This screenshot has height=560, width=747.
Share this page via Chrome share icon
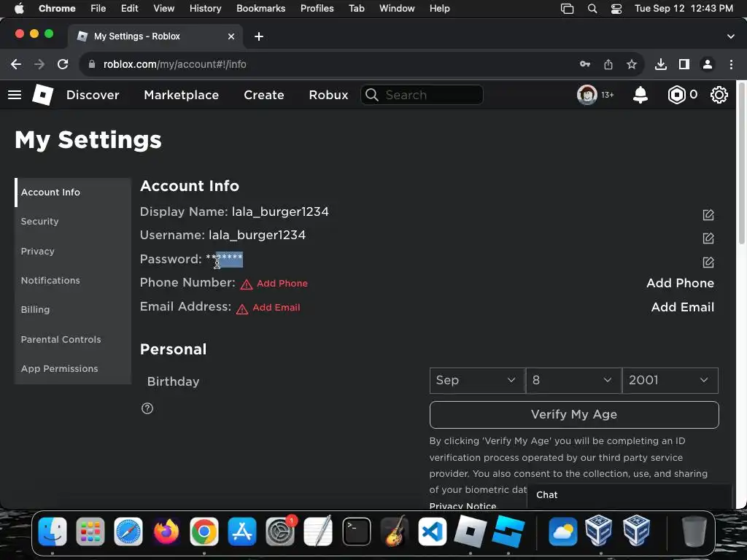click(608, 64)
